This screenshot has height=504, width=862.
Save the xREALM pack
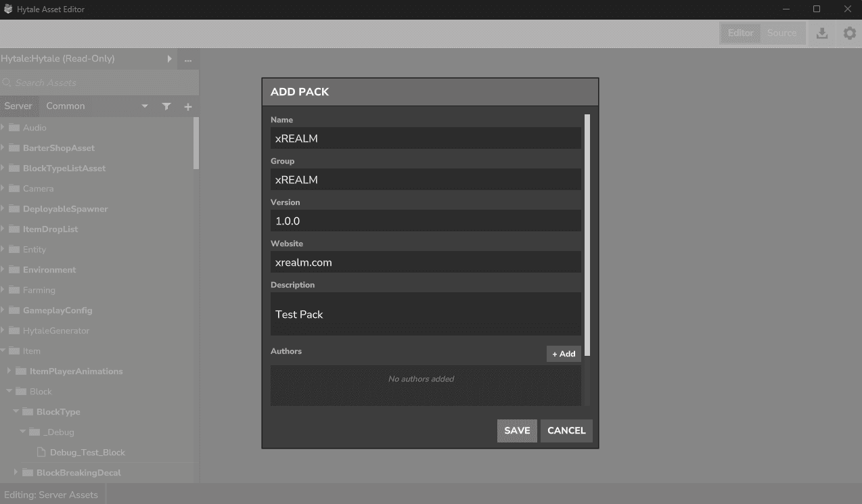[517, 430]
